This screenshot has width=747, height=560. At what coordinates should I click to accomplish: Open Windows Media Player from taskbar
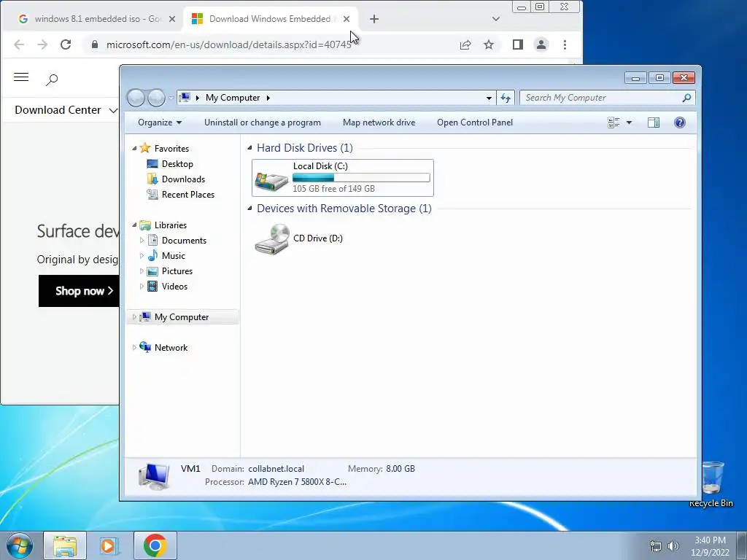pyautogui.click(x=108, y=545)
